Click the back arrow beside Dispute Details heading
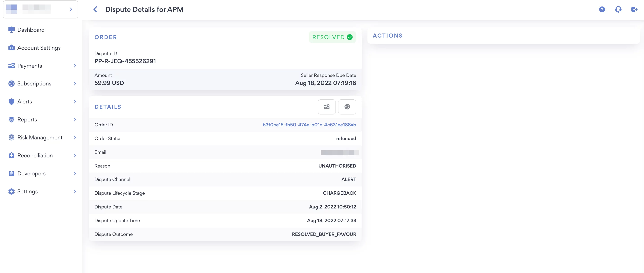 coord(95,9)
